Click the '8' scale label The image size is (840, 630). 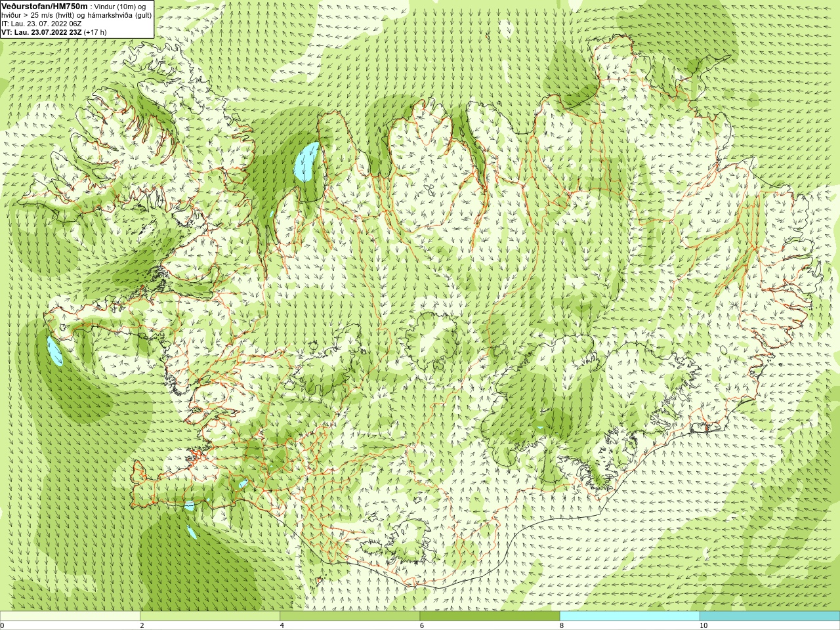(562, 625)
